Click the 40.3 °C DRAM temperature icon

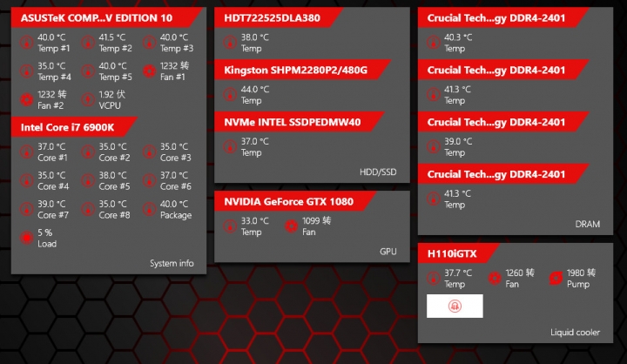tap(434, 43)
